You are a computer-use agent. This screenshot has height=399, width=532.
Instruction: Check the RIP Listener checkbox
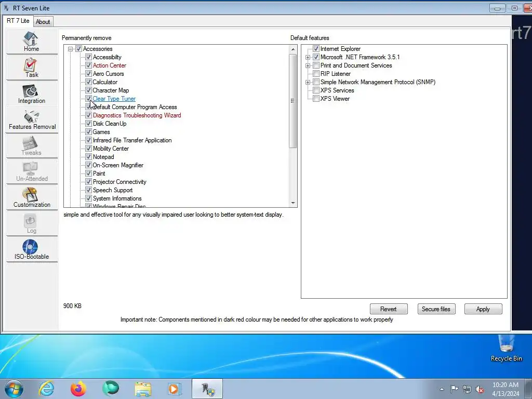316,74
